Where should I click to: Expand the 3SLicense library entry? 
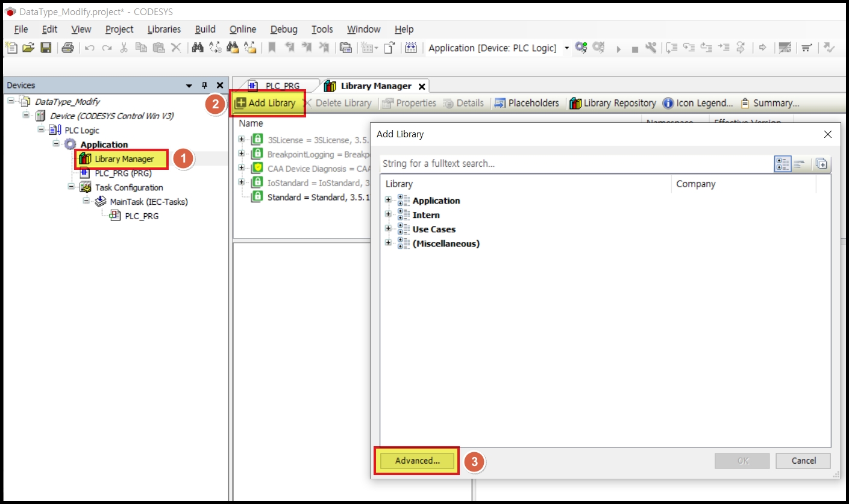click(x=242, y=140)
